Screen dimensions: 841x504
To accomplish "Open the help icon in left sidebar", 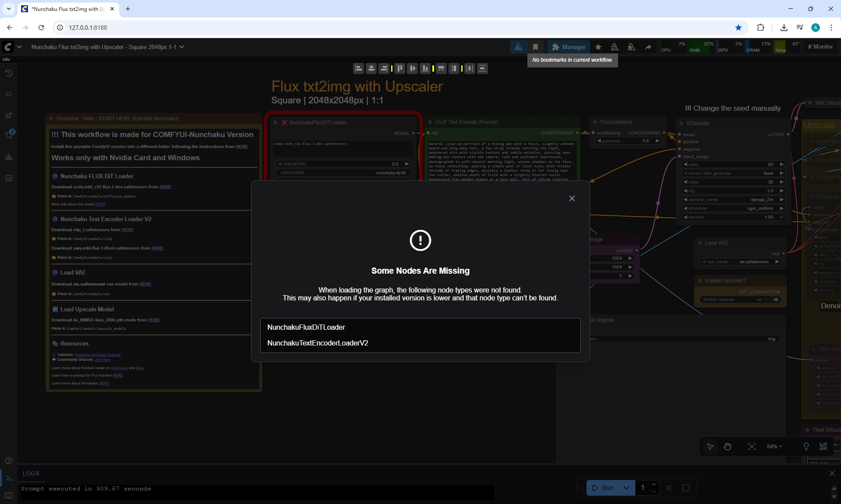I will tap(9, 461).
